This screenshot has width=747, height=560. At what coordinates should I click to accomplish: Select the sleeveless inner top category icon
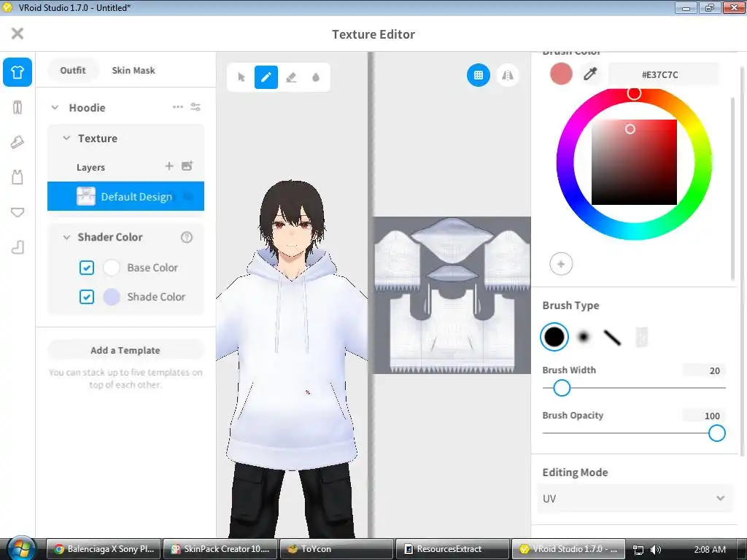18,177
